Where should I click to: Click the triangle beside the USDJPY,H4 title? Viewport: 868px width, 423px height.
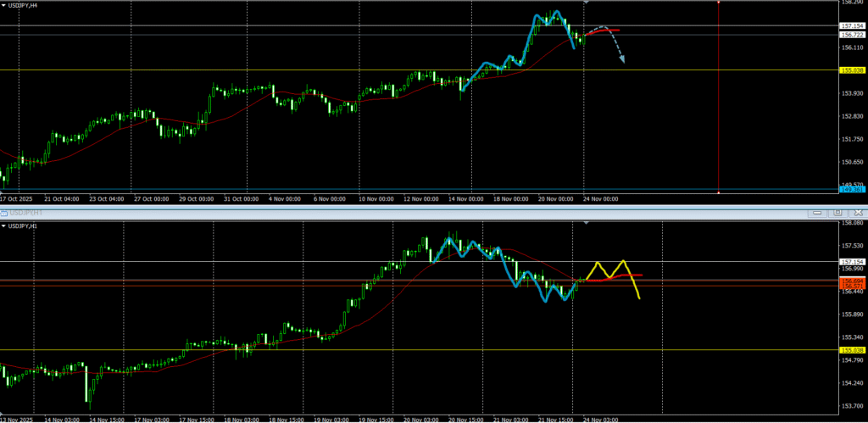pyautogui.click(x=3, y=5)
